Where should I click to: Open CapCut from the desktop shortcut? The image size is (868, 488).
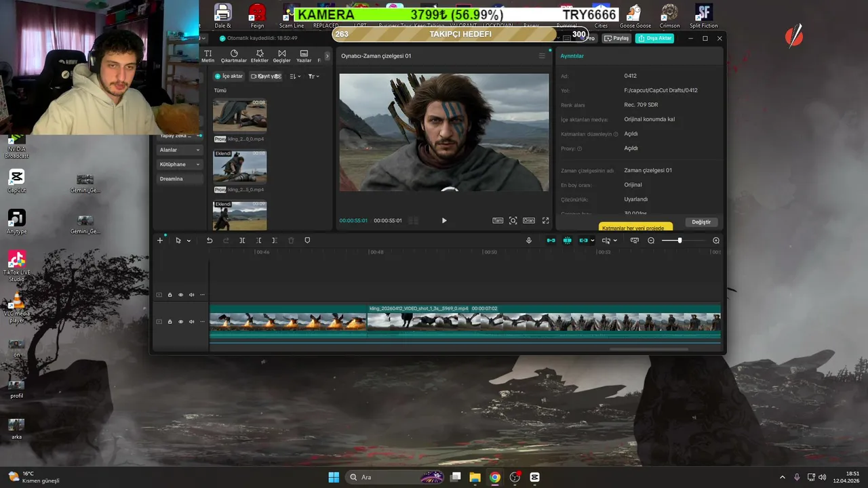[16, 180]
